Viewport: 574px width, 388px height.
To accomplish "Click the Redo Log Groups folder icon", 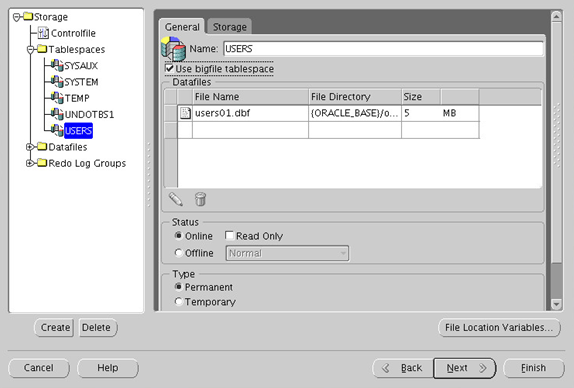I will point(42,163).
